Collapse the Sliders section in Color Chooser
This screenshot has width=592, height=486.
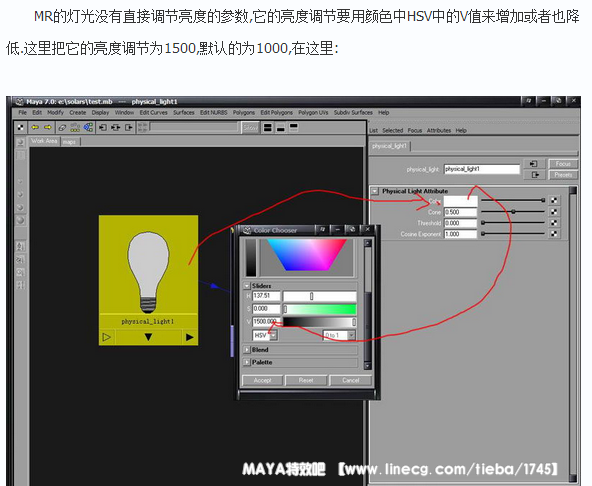[247, 286]
